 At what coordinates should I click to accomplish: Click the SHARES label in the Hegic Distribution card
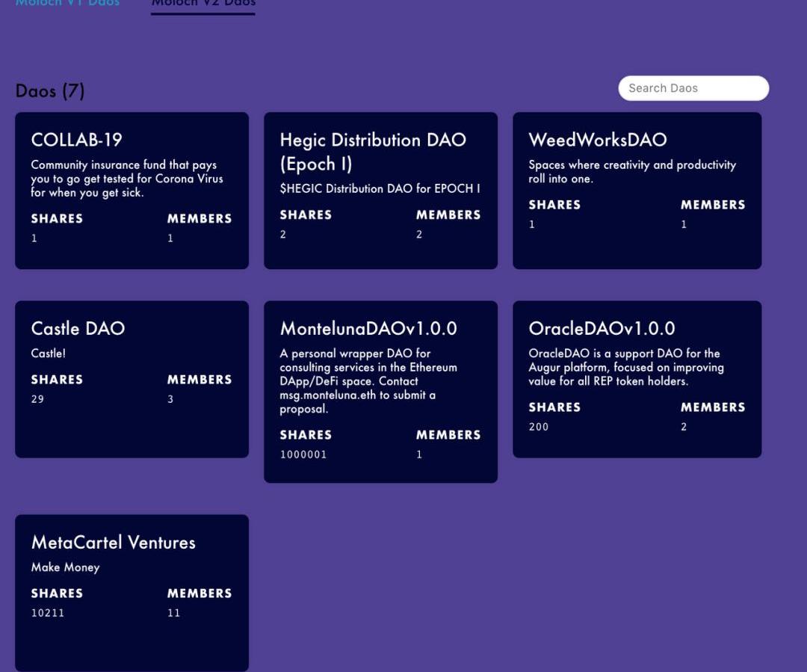(306, 215)
